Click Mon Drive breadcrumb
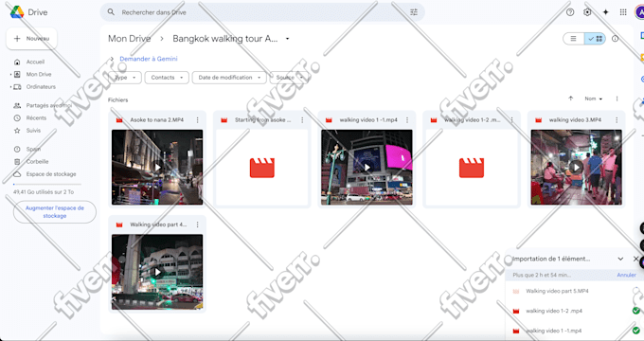The width and height of the screenshot is (644, 341). (x=130, y=39)
